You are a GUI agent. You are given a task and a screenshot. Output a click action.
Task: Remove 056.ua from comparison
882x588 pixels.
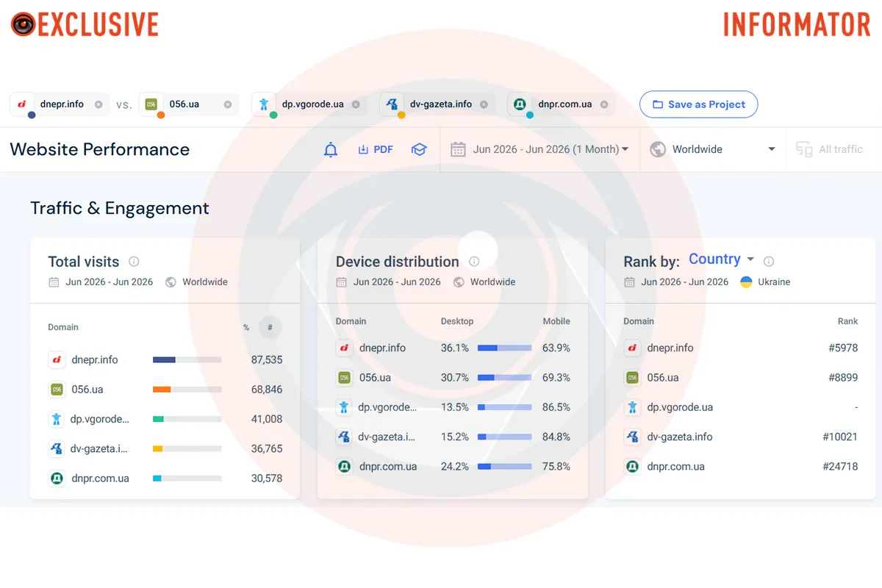pos(228,104)
